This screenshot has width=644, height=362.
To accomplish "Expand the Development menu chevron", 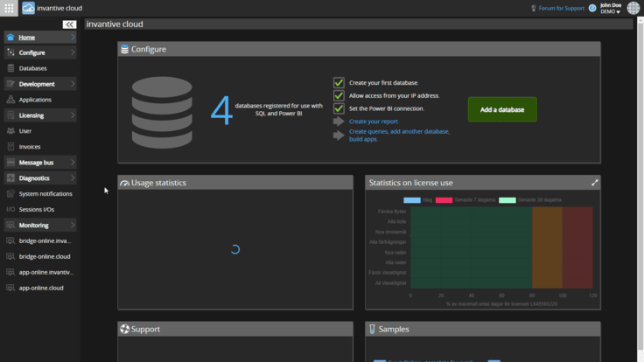I will (73, 84).
